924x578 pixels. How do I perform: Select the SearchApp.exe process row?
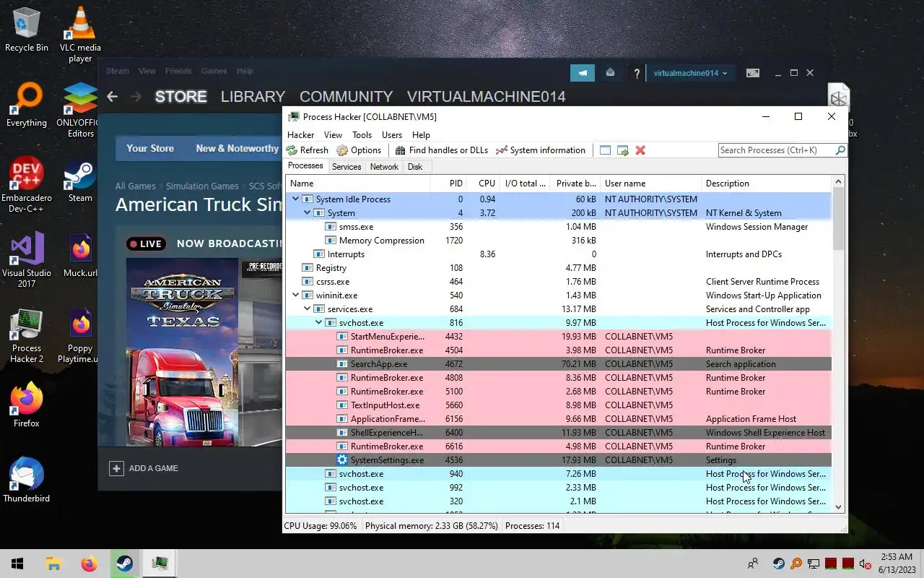(558, 364)
